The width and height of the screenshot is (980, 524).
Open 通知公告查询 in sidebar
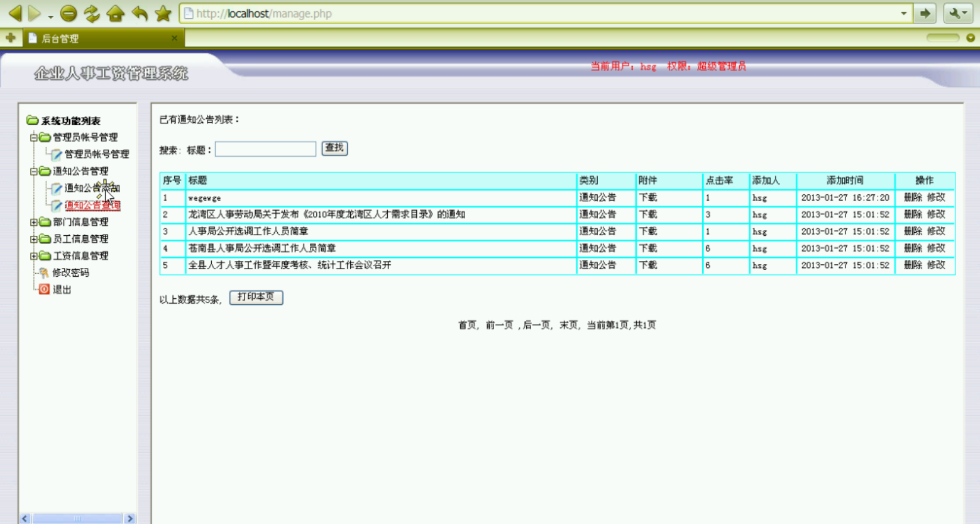pyautogui.click(x=92, y=205)
